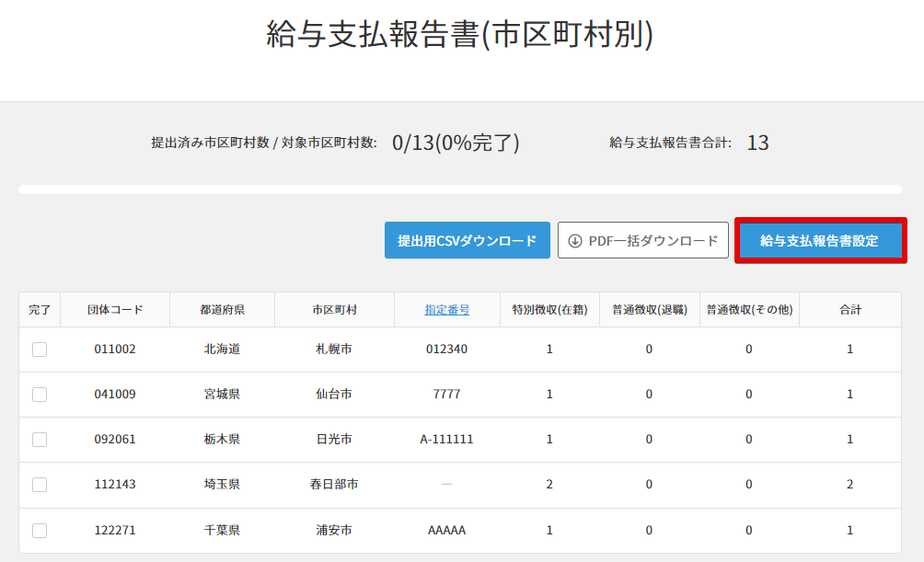Open the 指定番号 header link

447,310
